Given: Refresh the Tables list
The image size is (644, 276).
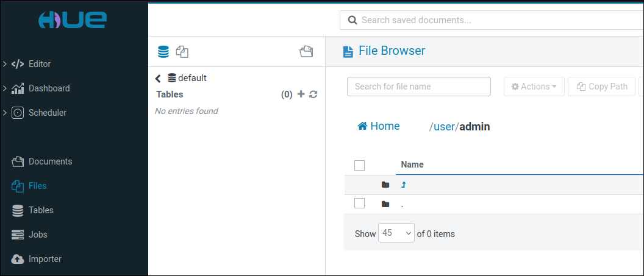Looking at the screenshot, I should click(x=313, y=94).
